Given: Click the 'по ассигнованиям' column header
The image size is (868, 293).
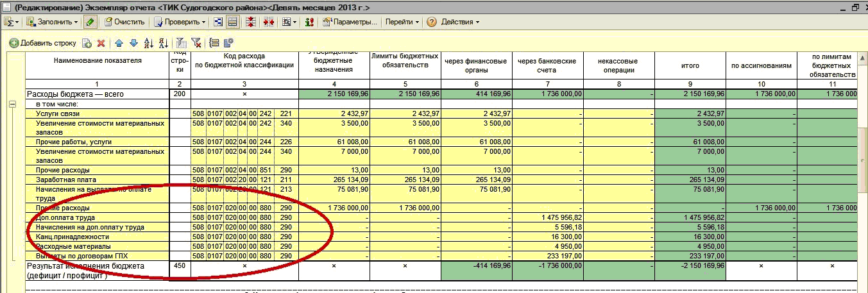Looking at the screenshot, I should coord(761,65).
